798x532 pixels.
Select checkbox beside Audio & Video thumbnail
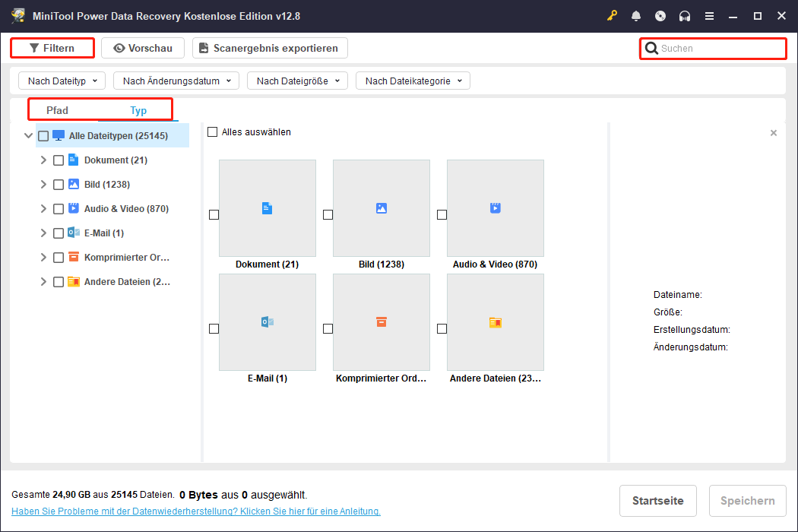(x=442, y=215)
